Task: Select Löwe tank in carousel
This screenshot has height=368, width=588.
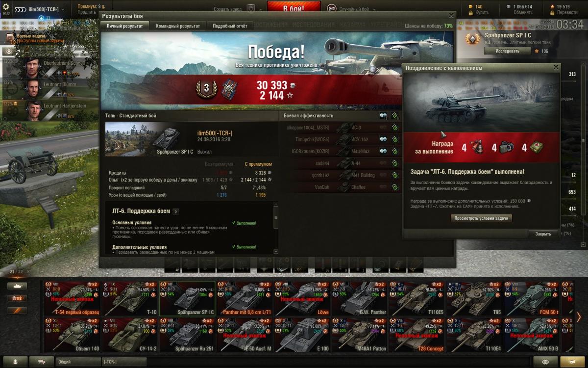Action: point(302,298)
